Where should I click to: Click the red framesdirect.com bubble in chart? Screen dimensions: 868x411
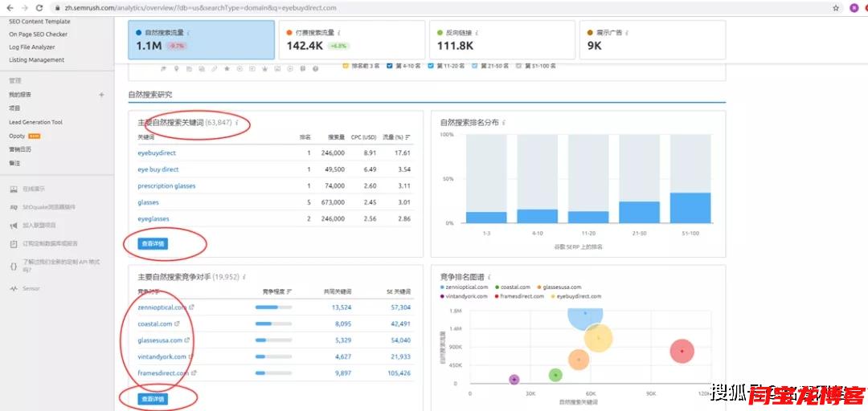tap(682, 351)
